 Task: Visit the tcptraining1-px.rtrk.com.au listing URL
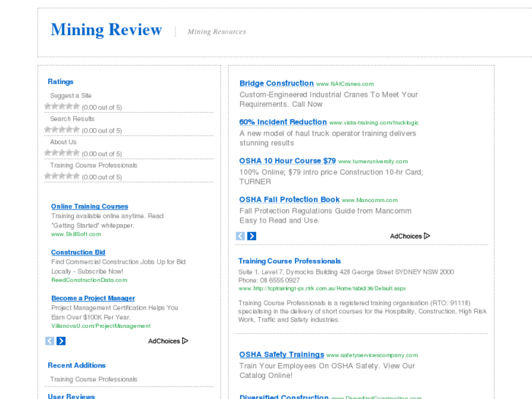click(x=322, y=288)
